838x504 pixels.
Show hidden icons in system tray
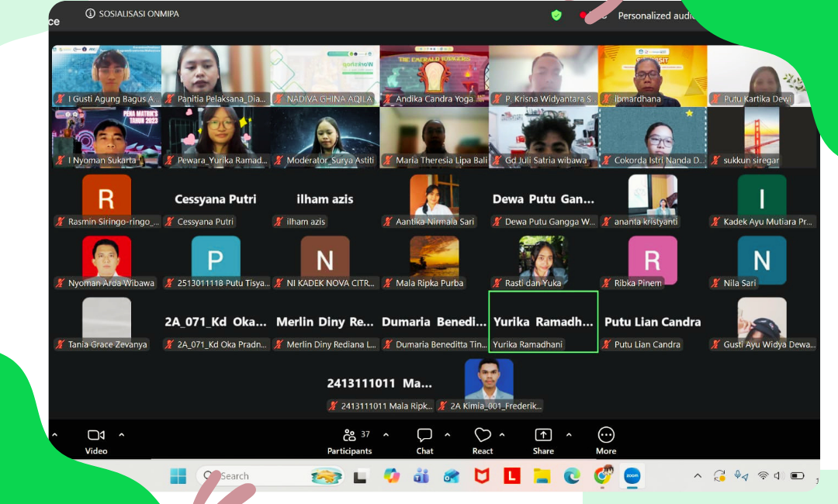click(698, 476)
